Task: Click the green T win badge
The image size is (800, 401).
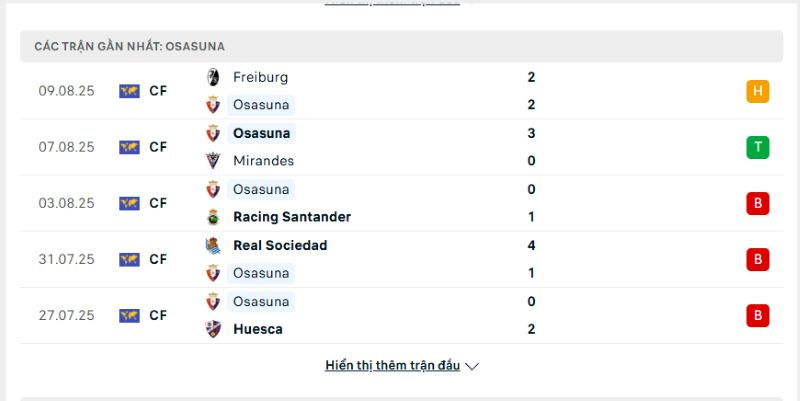Action: (758, 147)
